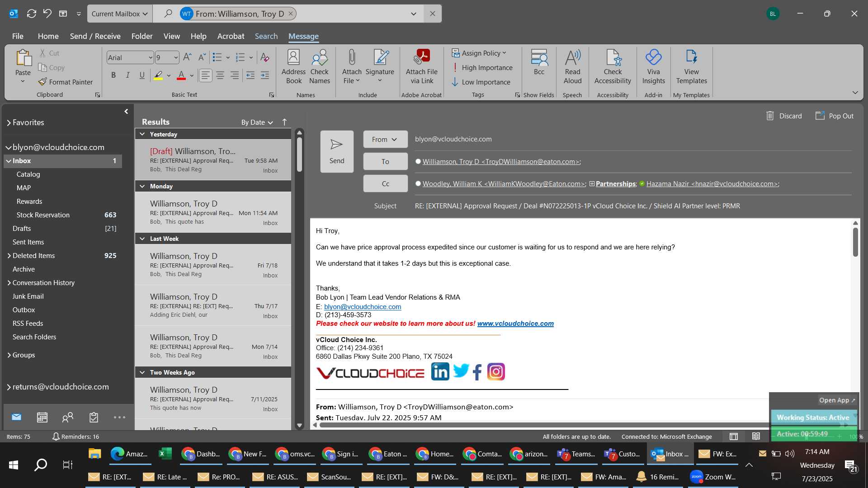Screen dimensions: 868x488
Task: Open People view in navigation bar
Action: 68,417
